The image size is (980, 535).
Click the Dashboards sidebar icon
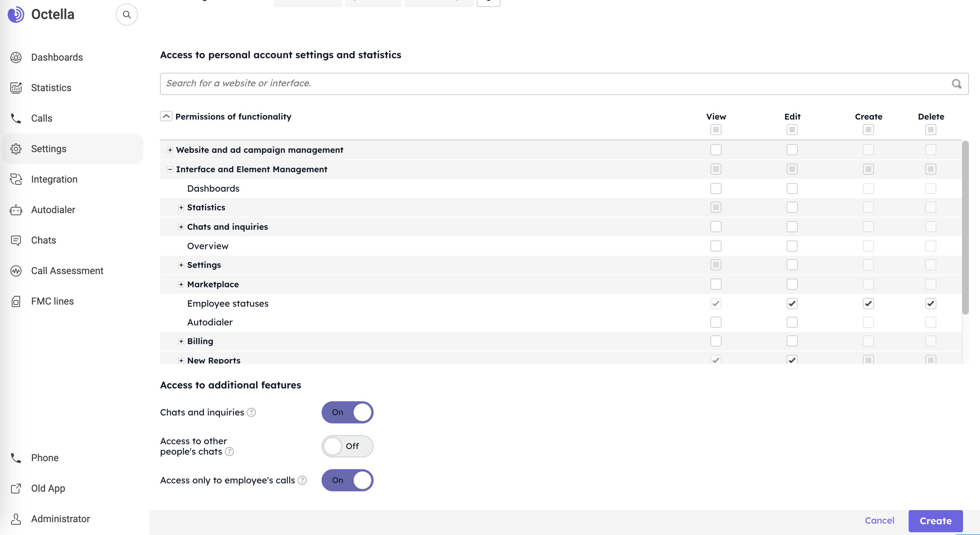[x=16, y=58]
